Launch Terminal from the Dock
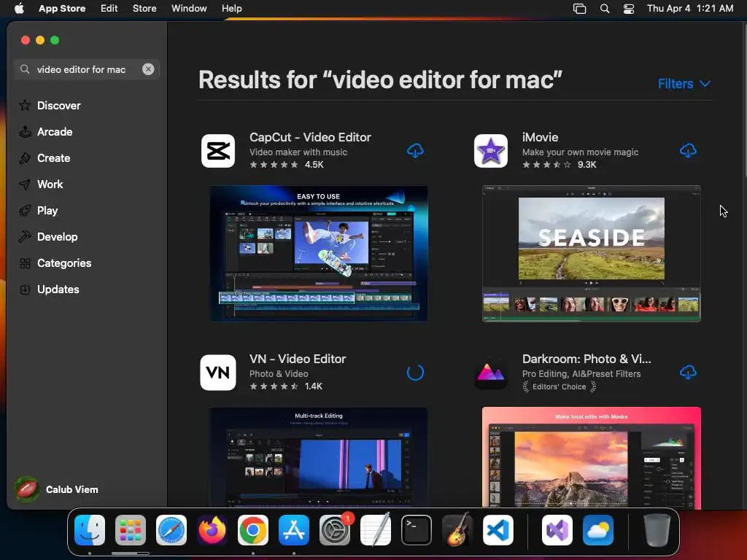The image size is (747, 560). 417,529
